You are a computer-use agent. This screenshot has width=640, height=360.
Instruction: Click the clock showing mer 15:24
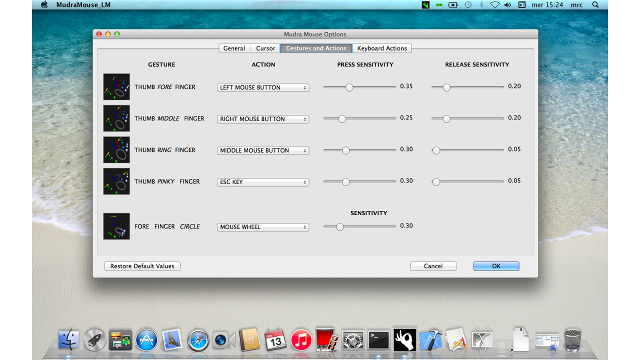pyautogui.click(x=547, y=5)
